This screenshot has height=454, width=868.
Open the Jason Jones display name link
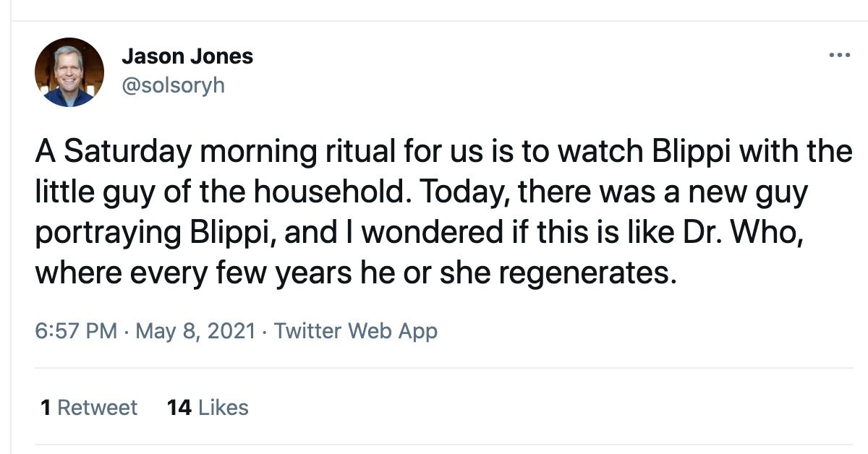pyautogui.click(x=187, y=56)
